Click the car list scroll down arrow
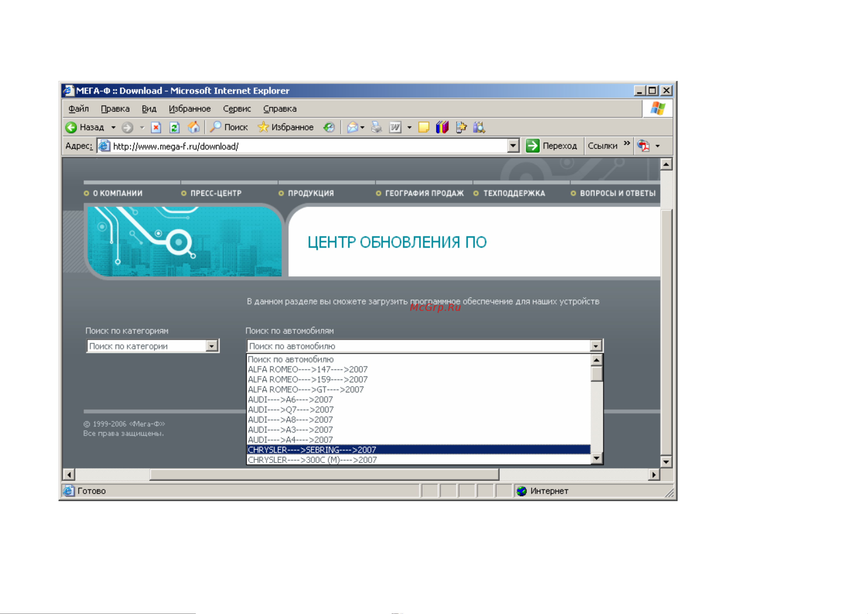This screenshot has width=868, height=614. (x=596, y=458)
